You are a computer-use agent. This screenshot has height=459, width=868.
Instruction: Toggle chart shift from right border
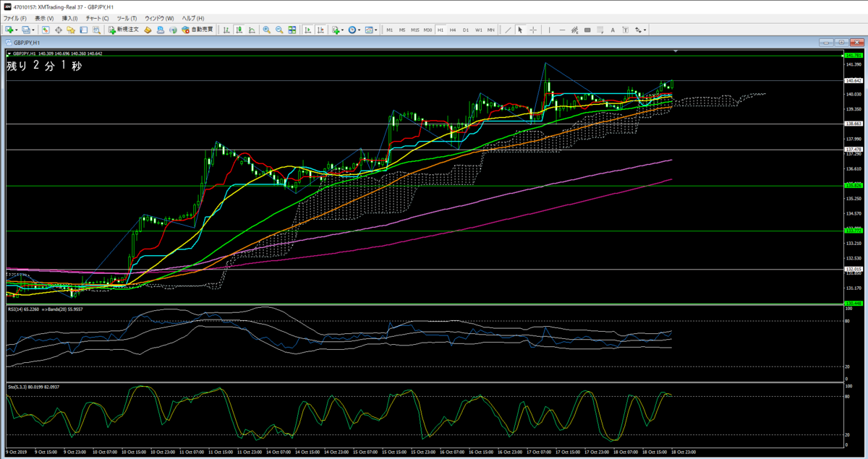point(320,30)
